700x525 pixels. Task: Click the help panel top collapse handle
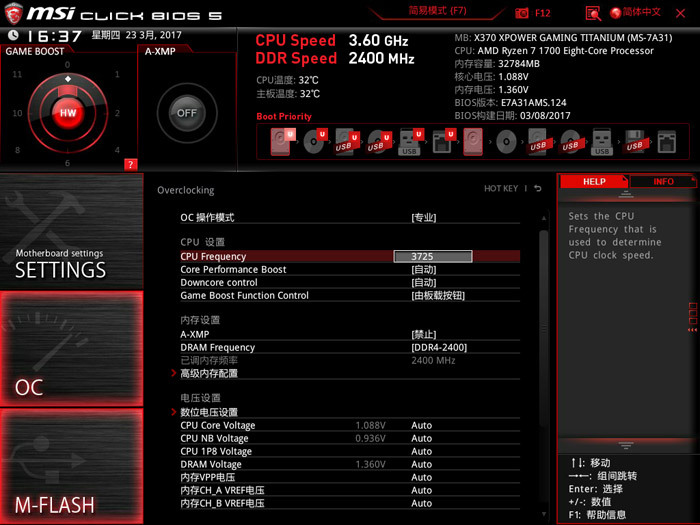coord(626,194)
